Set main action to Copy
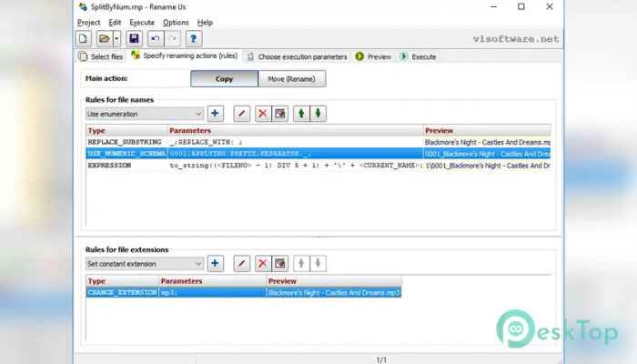 (224, 79)
